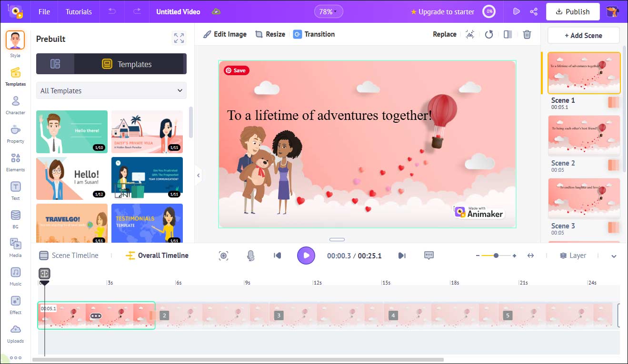Adjust the timeline zoom slider

click(496, 255)
